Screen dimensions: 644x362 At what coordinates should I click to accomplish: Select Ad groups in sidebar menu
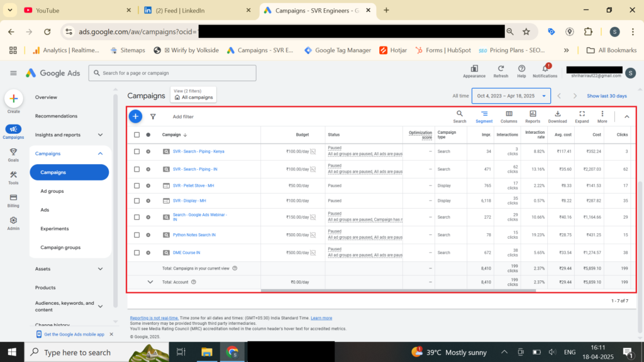point(52,191)
